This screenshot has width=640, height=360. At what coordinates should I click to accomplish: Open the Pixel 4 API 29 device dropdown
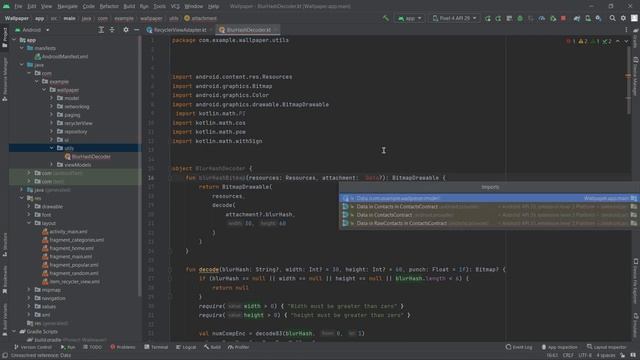pos(454,18)
